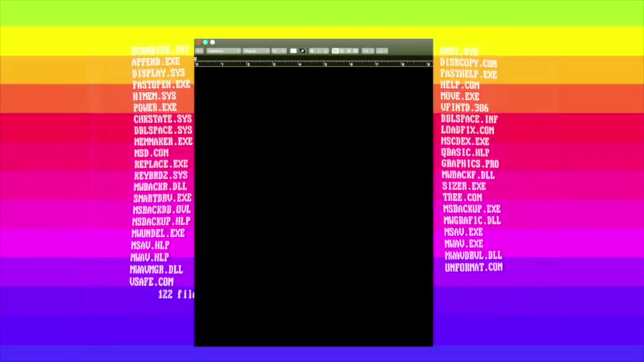Justify text alignment
The height and width of the screenshot is (362, 644).
356,51
